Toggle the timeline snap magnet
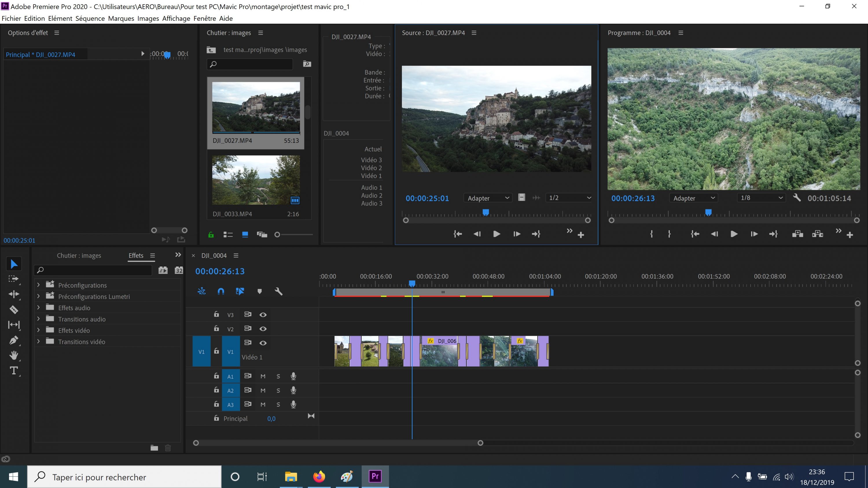Image resolution: width=868 pixels, height=488 pixels. 221,291
